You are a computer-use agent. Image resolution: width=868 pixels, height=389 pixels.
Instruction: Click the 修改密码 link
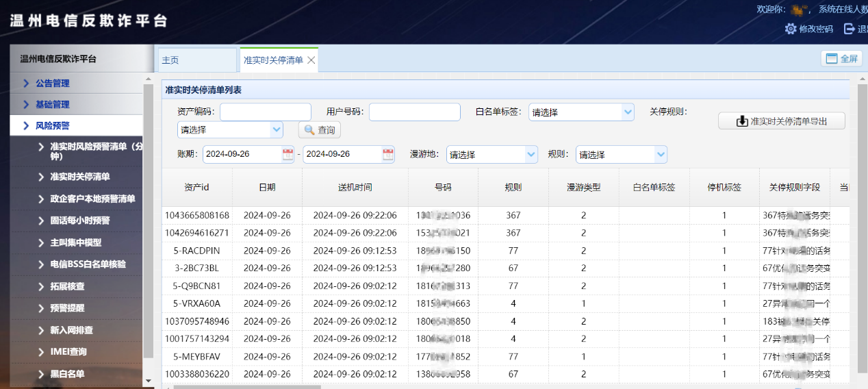tap(816, 29)
